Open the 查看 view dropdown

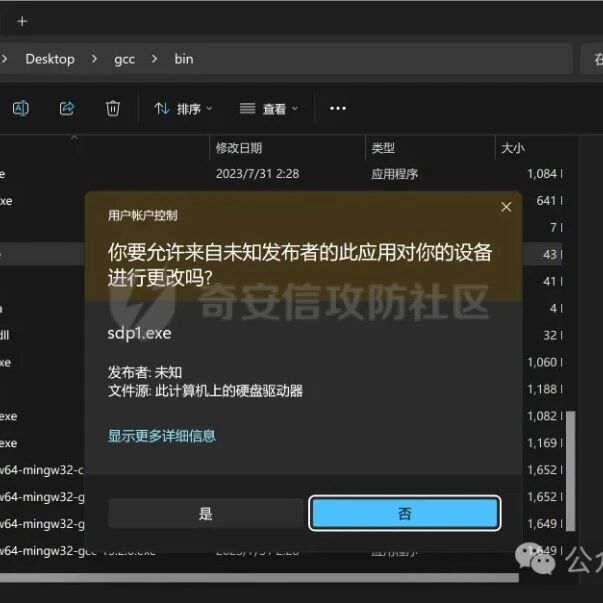pyautogui.click(x=269, y=109)
